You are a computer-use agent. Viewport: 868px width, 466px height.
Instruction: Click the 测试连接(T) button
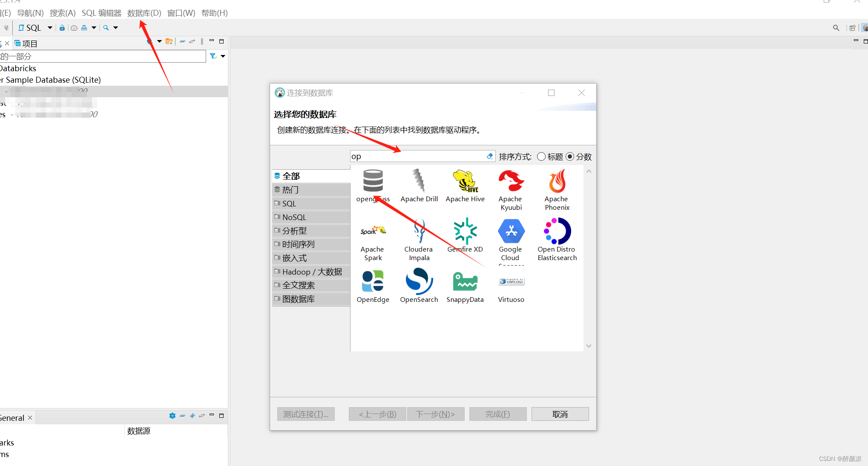click(306, 414)
